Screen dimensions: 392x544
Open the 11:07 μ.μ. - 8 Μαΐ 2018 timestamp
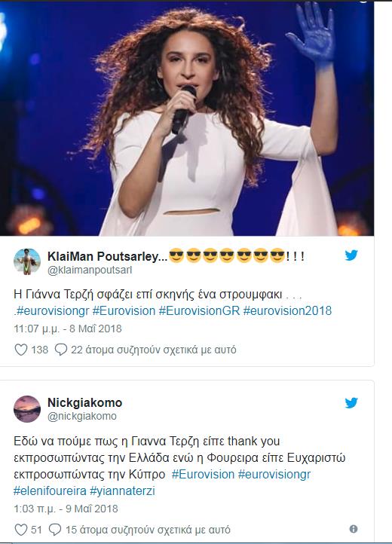click(68, 329)
